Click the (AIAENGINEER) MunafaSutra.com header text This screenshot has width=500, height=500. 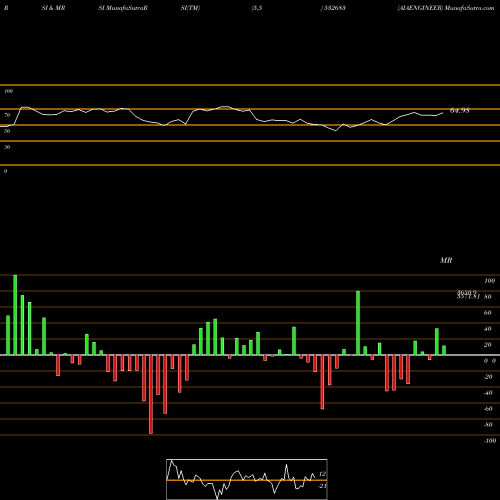446,8
